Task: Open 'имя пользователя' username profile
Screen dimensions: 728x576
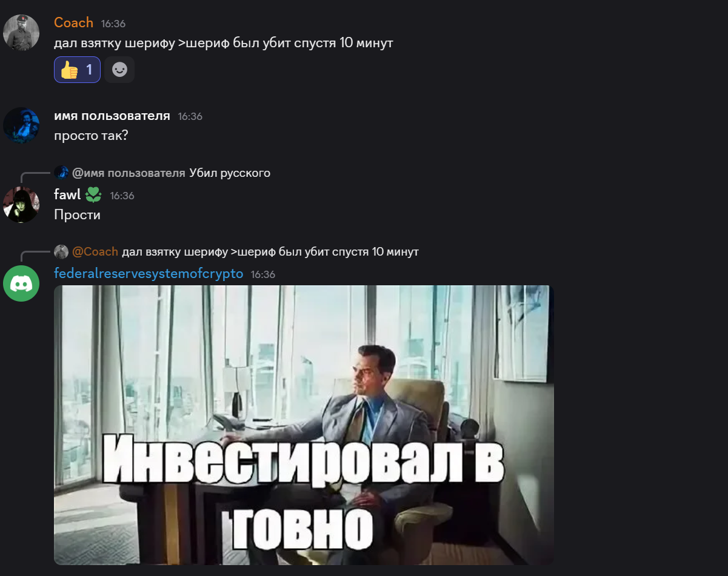Action: click(112, 116)
